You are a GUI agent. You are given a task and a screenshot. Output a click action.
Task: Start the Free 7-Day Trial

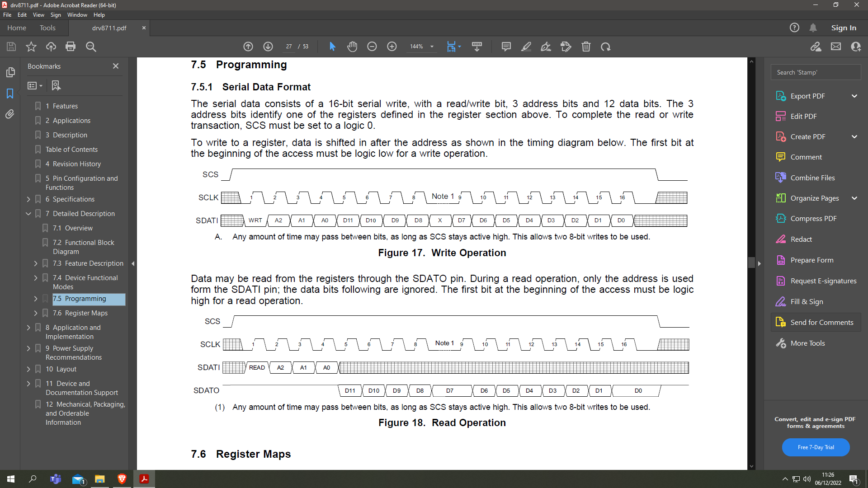(x=816, y=447)
